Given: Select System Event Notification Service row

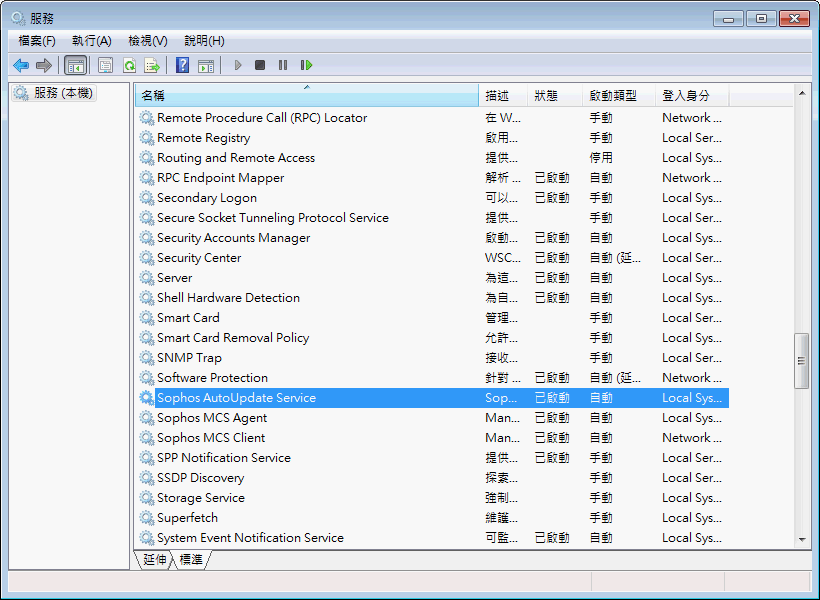Looking at the screenshot, I should pyautogui.click(x=432, y=538).
